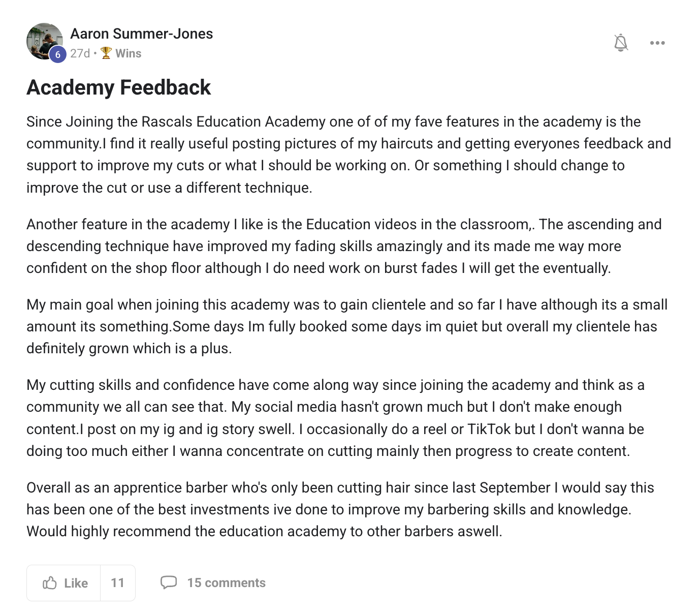Click the paragraph starting 'Overall as an apprentice'
This screenshot has width=700, height=613.
[x=340, y=509]
